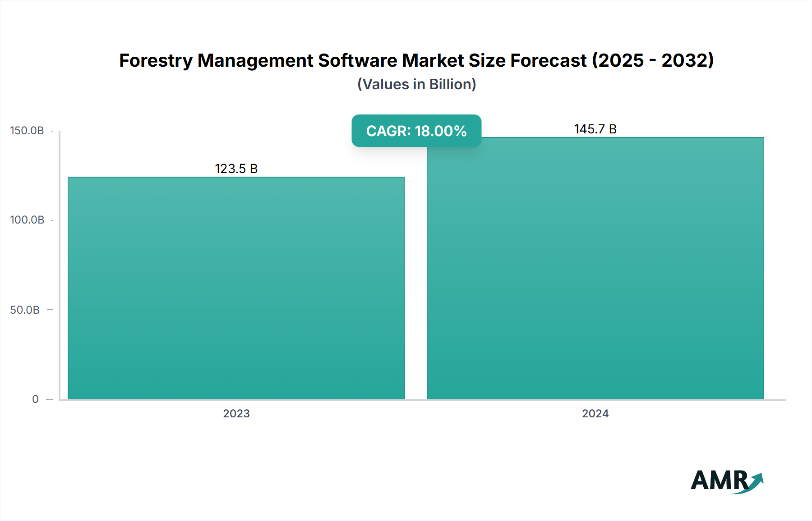Viewport: 812px width, 521px height.
Task: Click the 0 label on y-axis
Action: coord(35,399)
